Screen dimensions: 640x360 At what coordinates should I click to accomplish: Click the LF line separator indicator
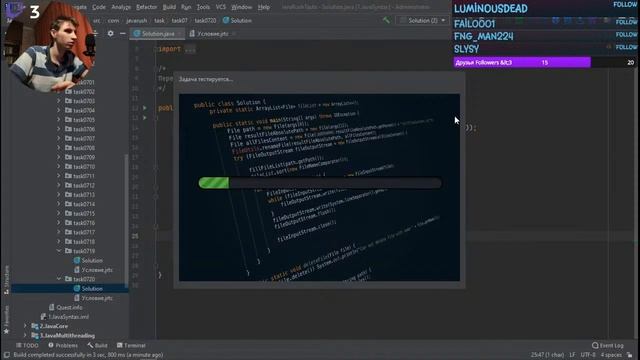(572, 355)
